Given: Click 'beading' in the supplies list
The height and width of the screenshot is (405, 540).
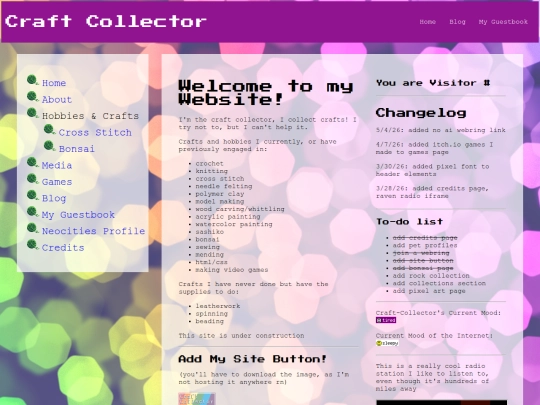Looking at the screenshot, I should [209, 321].
